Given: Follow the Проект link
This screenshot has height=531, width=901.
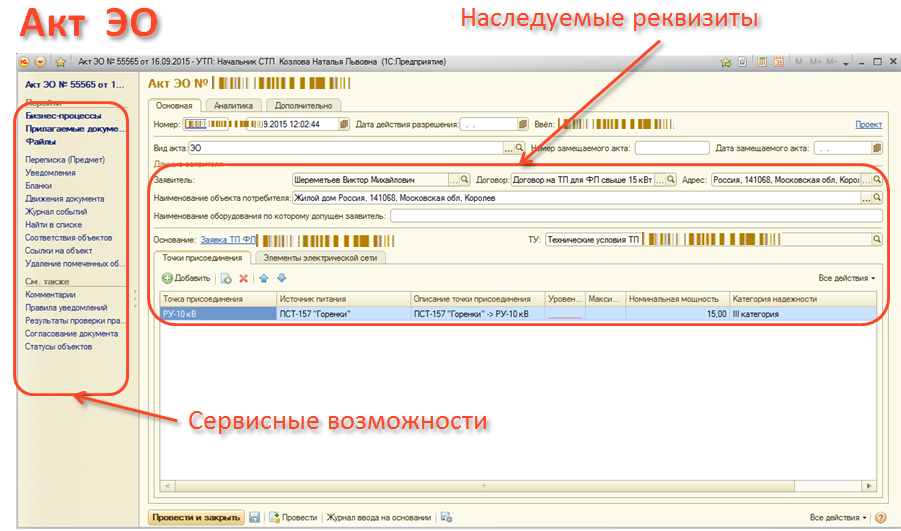Looking at the screenshot, I should (868, 125).
